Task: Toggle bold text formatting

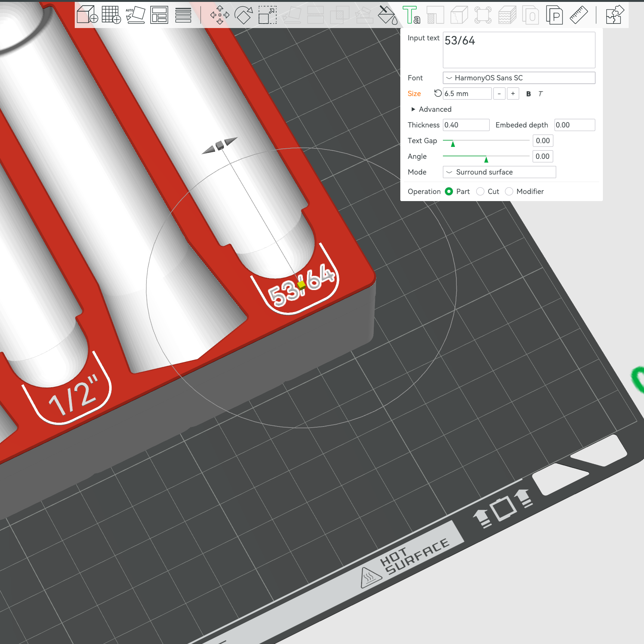Action: pyautogui.click(x=528, y=93)
